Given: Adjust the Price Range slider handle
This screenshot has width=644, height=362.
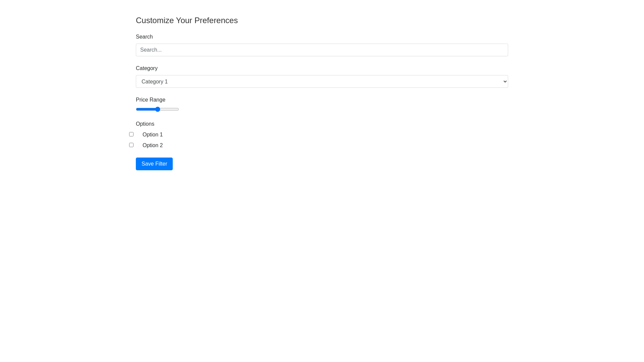Looking at the screenshot, I should (x=157, y=109).
